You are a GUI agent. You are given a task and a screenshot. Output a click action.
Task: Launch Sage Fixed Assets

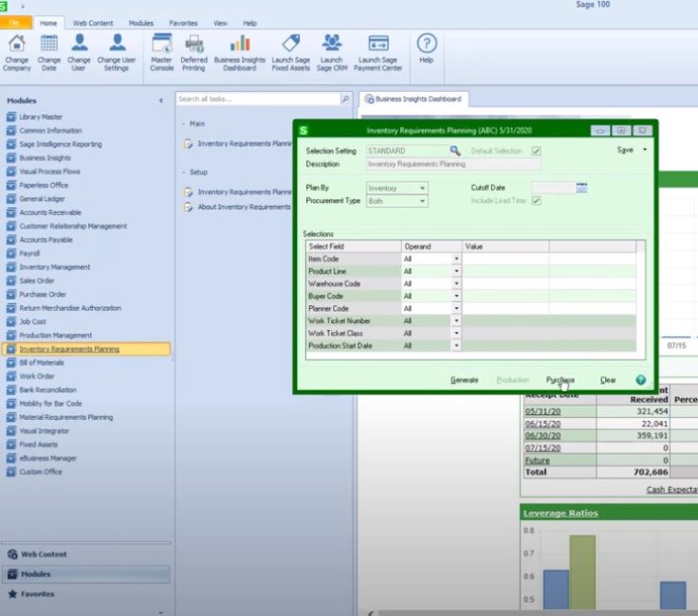pos(291,52)
